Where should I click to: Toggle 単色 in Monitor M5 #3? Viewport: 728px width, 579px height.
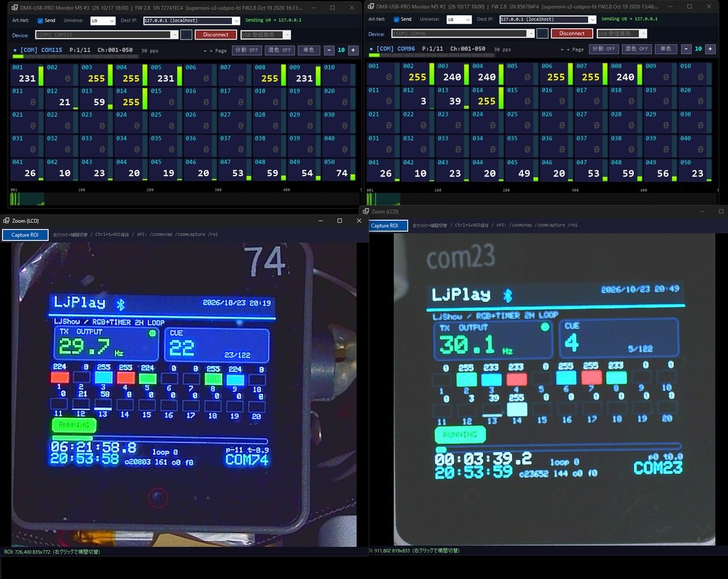coord(309,50)
